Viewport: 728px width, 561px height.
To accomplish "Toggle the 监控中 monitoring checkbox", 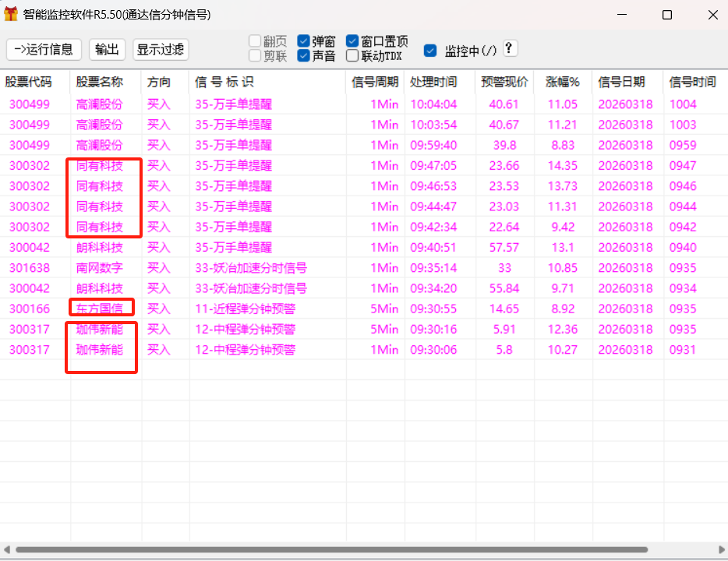I will pyautogui.click(x=429, y=49).
